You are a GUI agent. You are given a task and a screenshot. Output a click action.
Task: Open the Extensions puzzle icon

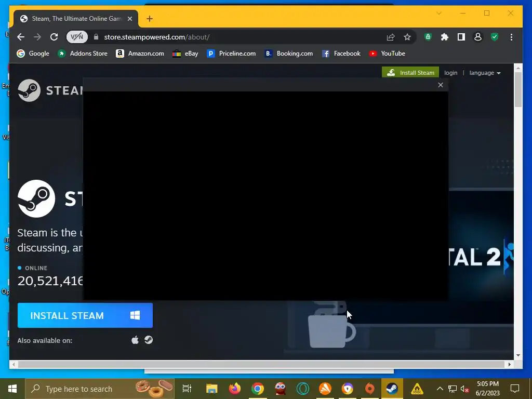coord(445,37)
